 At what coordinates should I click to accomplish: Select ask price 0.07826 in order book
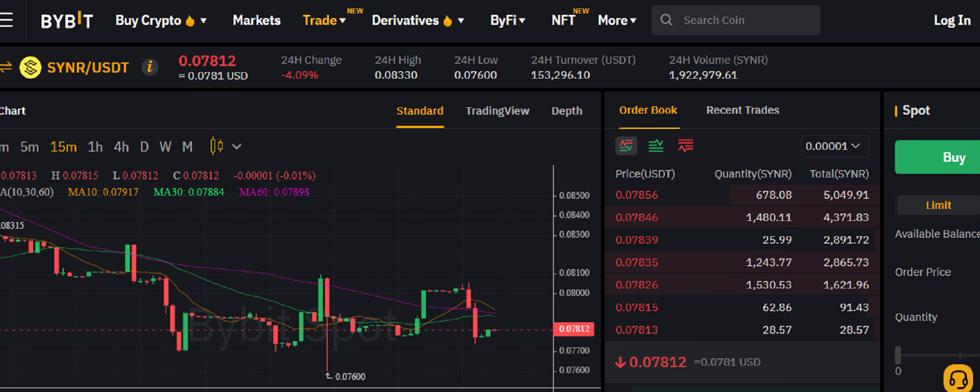pyautogui.click(x=637, y=285)
